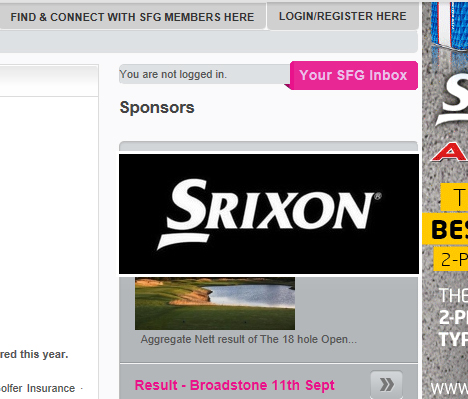Open the Login/Register Here tab
468x399 pixels.
(x=343, y=16)
